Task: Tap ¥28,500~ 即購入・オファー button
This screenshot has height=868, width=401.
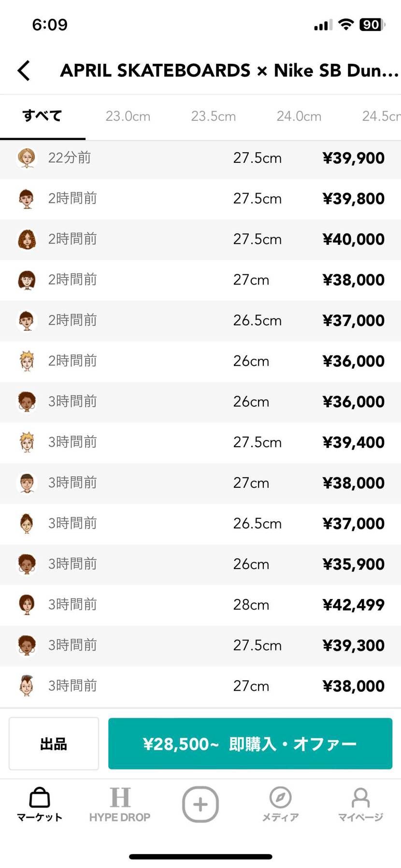Action: tap(250, 743)
